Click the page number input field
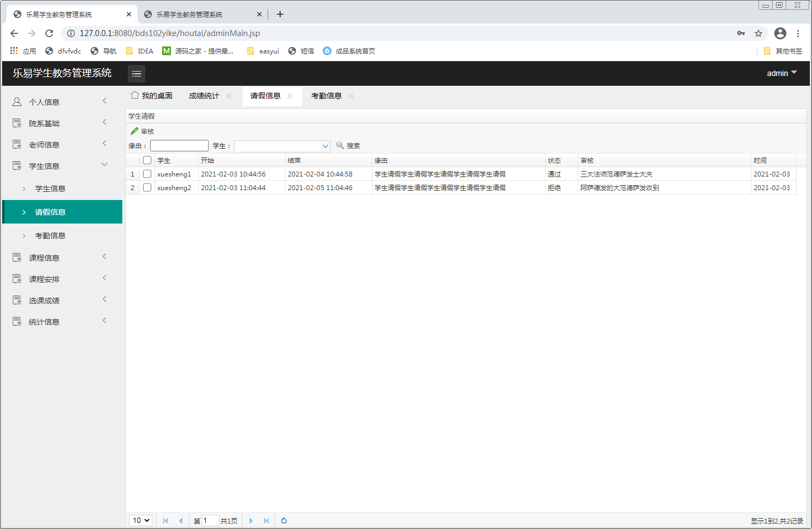 (x=210, y=521)
